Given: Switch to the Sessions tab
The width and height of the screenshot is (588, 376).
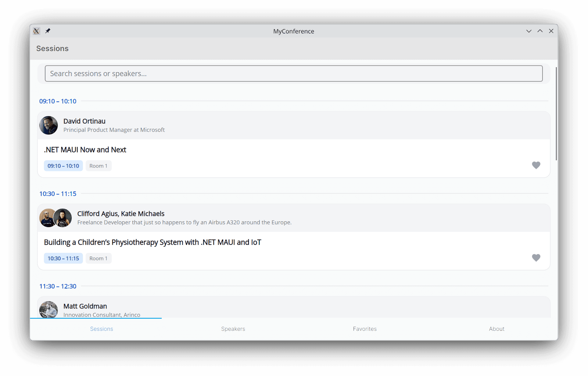Looking at the screenshot, I should point(101,329).
